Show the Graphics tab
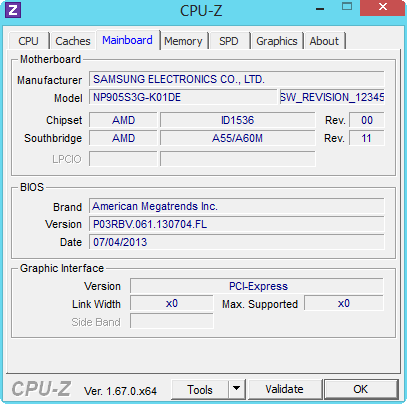Image resolution: width=407 pixels, height=404 pixels. point(277,41)
